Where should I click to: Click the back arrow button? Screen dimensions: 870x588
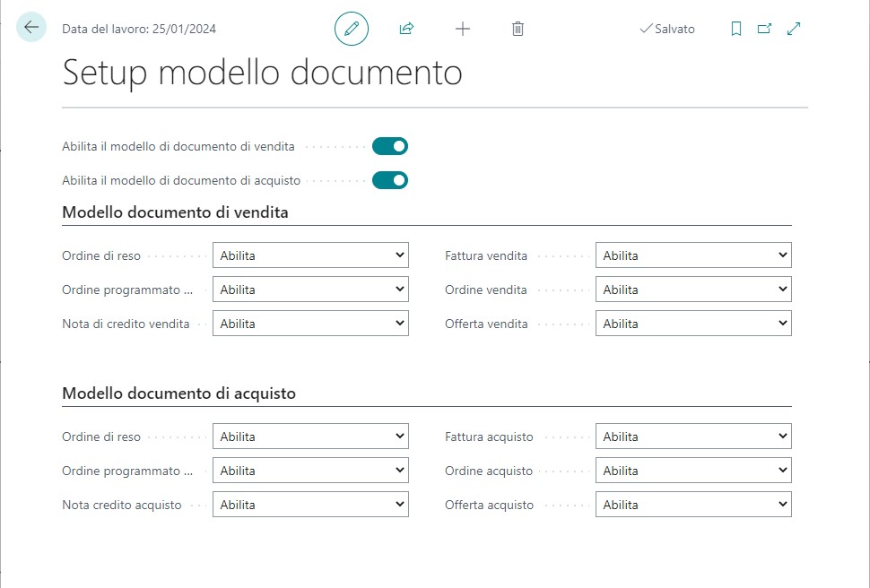[x=31, y=28]
